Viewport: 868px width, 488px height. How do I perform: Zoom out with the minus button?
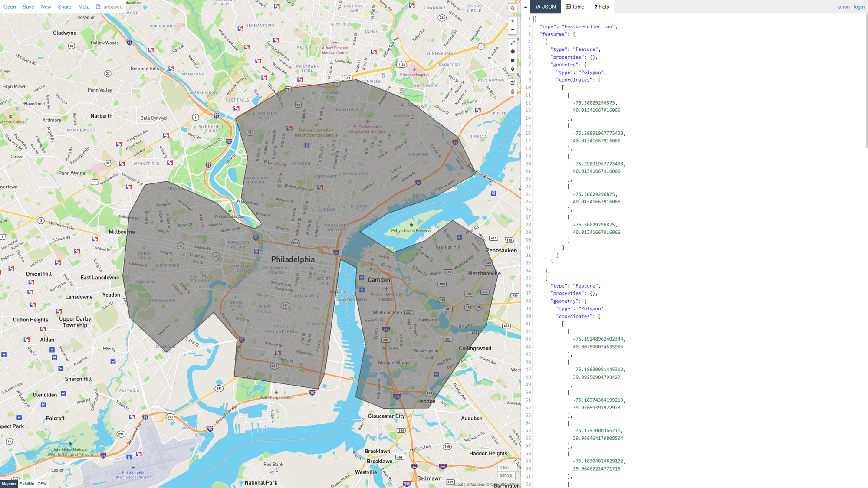coord(513,30)
